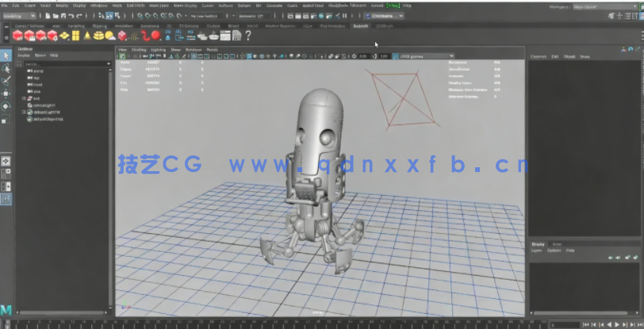
Task: Expand the boit node in Outliner
Action: [24, 98]
